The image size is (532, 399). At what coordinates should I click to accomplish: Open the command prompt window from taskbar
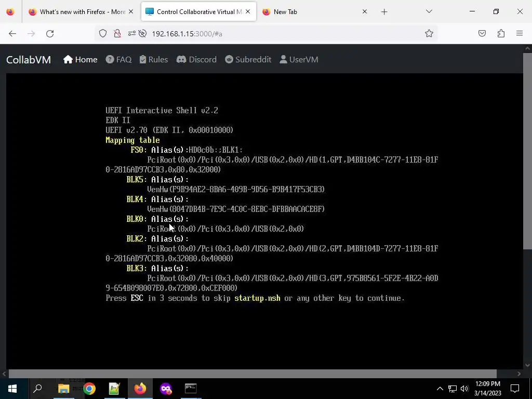pos(191,389)
